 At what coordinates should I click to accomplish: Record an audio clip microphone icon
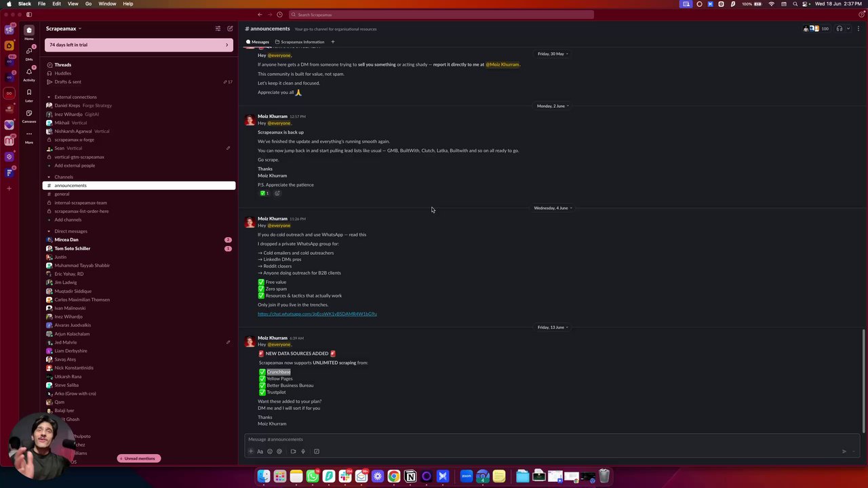[303, 451]
